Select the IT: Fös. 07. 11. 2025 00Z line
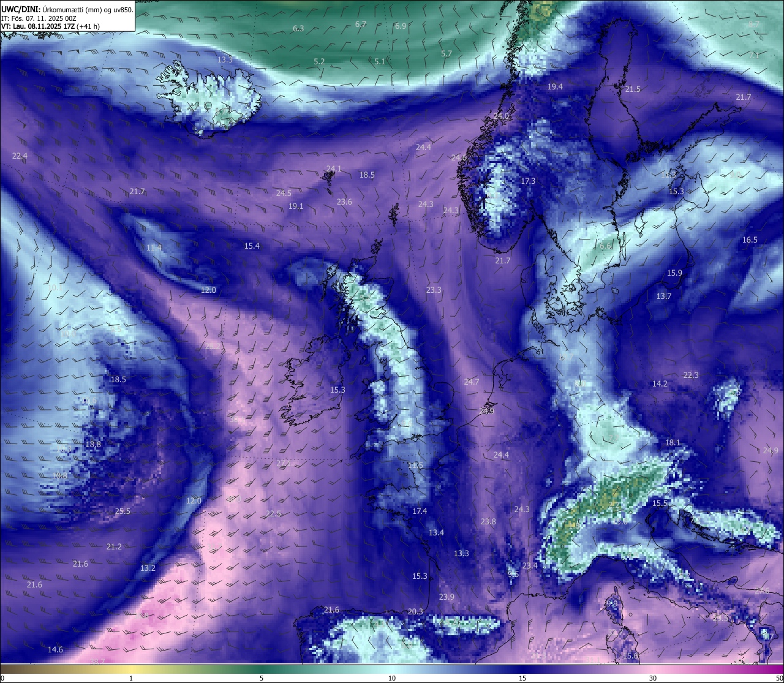The height and width of the screenshot is (683, 784). [39, 18]
